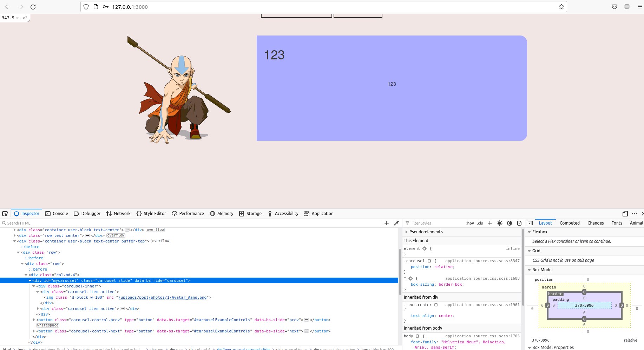Switch to the Inspector tab

[x=27, y=214]
